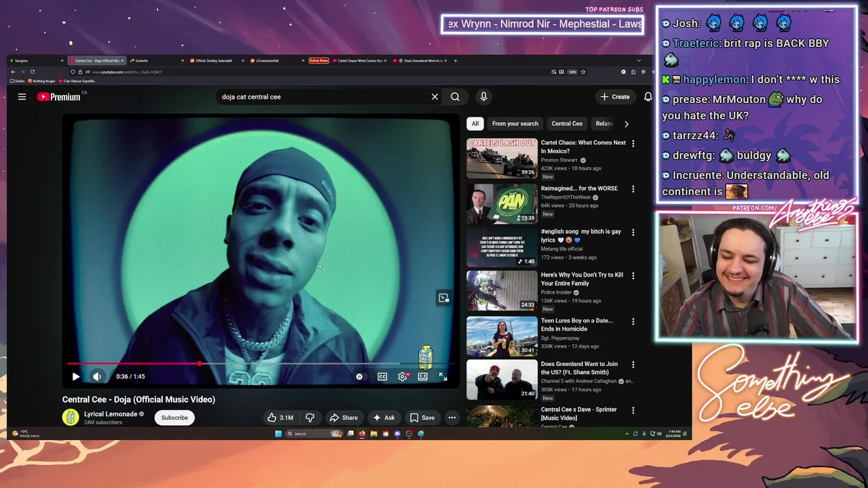Click the Windows taskbar search box
This screenshot has width=868, height=488.
tap(315, 434)
